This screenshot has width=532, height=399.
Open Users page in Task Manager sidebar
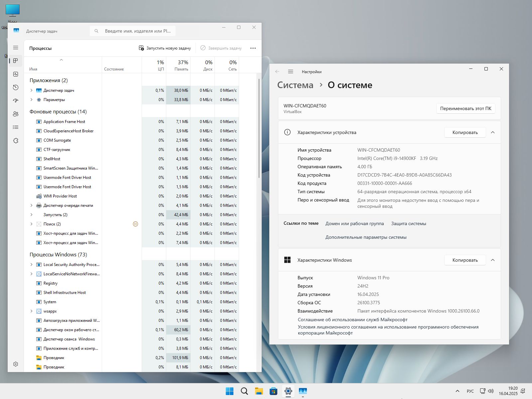click(16, 114)
